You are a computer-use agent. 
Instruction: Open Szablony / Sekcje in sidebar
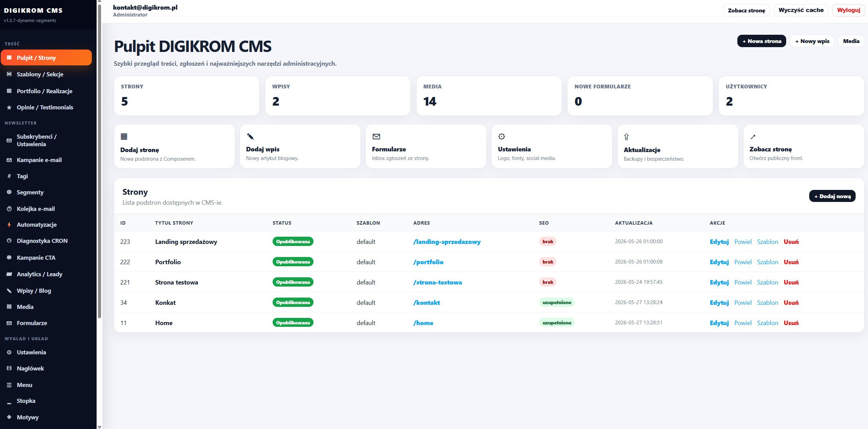coord(46,74)
